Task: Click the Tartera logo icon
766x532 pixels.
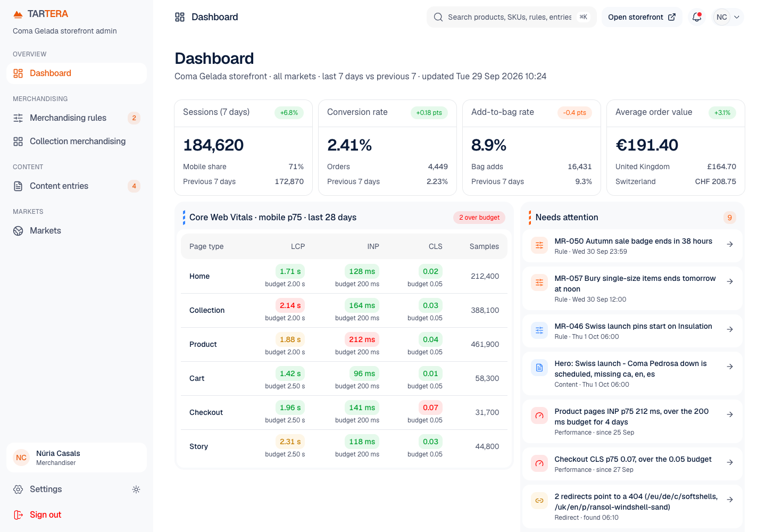Action: 18,14
